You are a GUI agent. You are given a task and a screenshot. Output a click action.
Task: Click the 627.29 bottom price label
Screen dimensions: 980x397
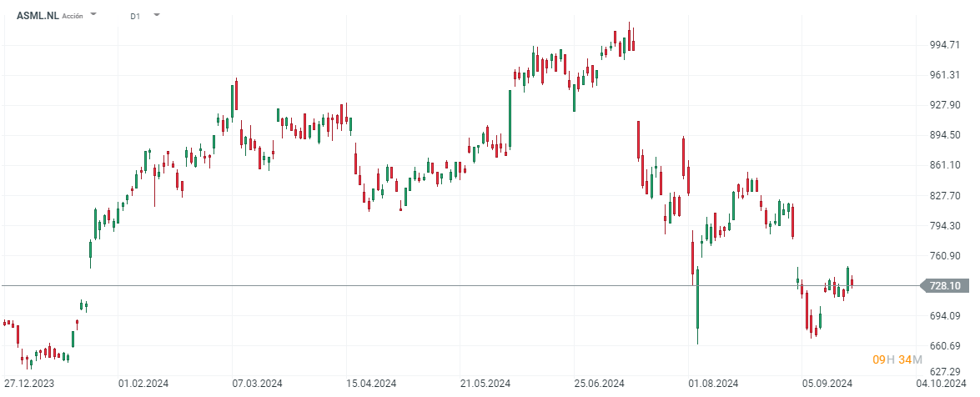coord(944,372)
